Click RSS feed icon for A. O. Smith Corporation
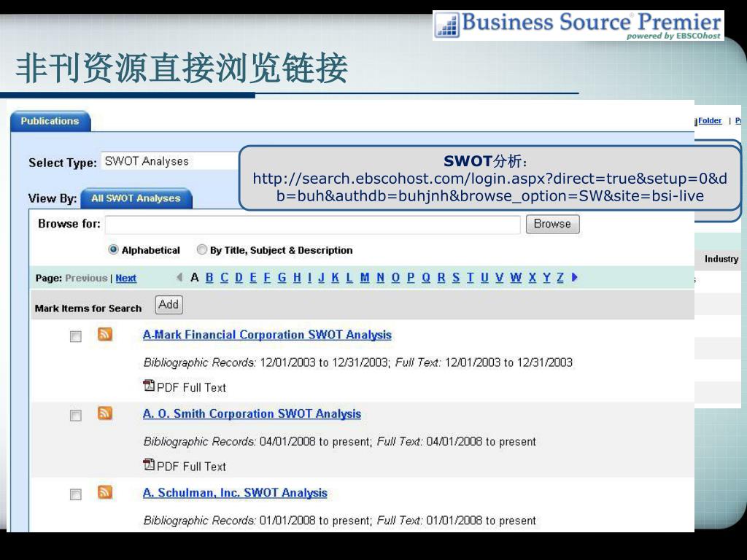Screen dimensions: 747x560 tap(105, 413)
